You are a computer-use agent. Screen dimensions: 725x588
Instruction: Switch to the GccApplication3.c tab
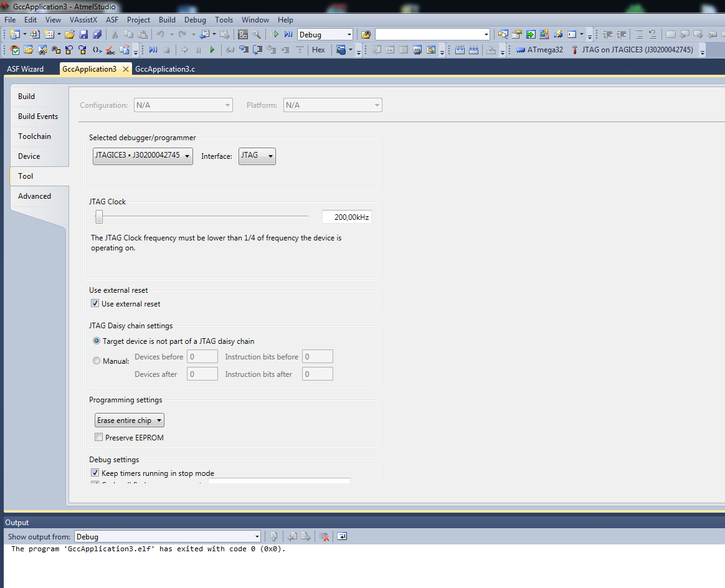165,69
